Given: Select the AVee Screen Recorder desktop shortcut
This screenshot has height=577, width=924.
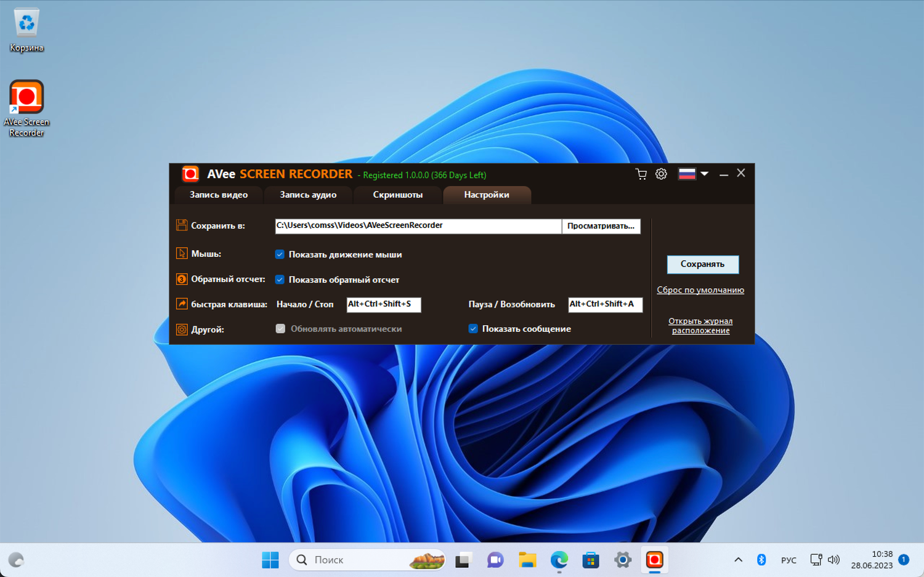Looking at the screenshot, I should pos(26,108).
